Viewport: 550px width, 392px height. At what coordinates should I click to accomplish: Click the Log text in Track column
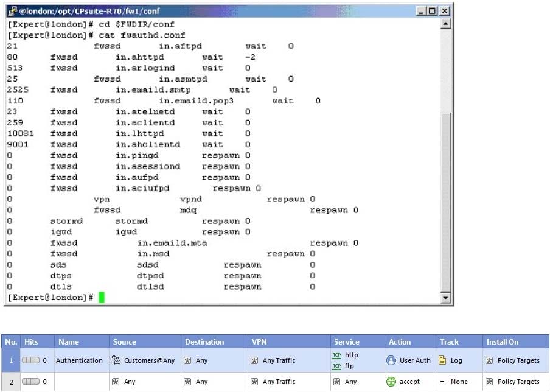pyautogui.click(x=456, y=360)
